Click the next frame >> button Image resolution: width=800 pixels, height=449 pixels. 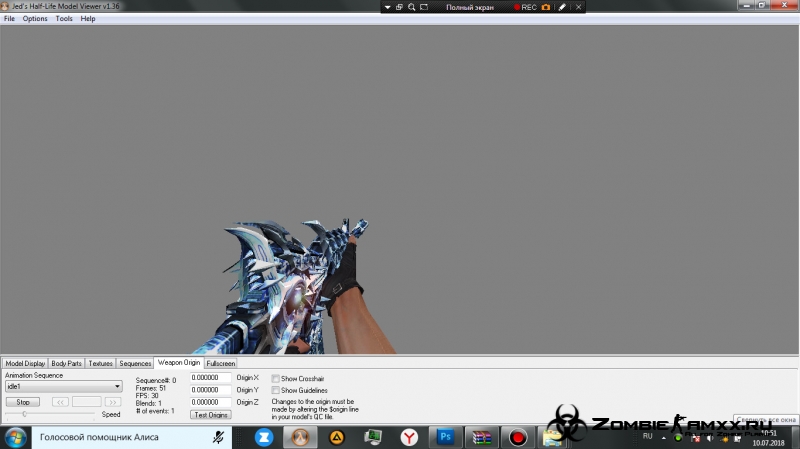point(113,402)
